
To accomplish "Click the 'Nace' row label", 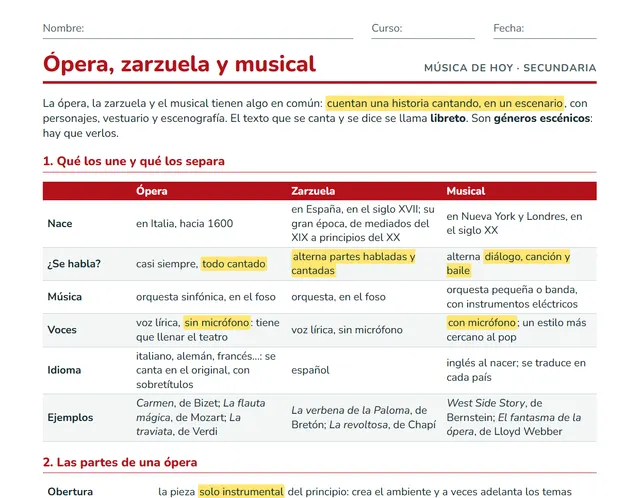I will (x=60, y=224).
